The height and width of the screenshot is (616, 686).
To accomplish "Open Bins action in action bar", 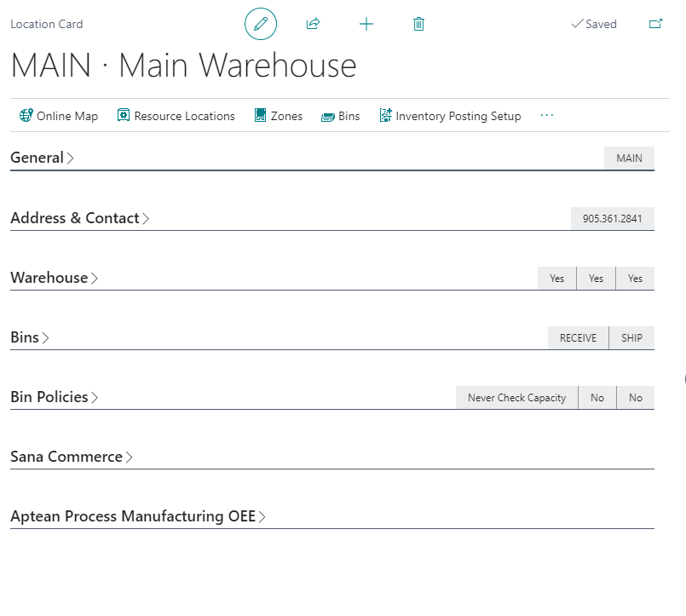I will 341,116.
